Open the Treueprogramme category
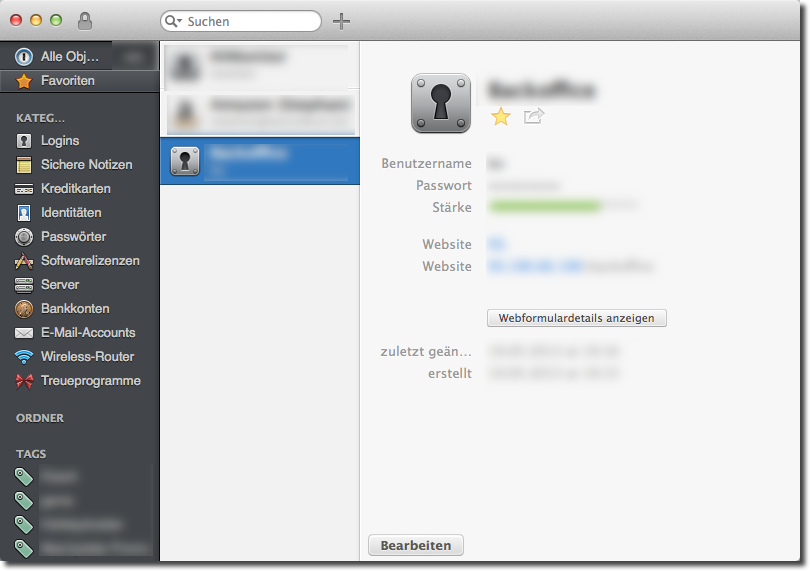The height and width of the screenshot is (571, 810). [x=90, y=380]
